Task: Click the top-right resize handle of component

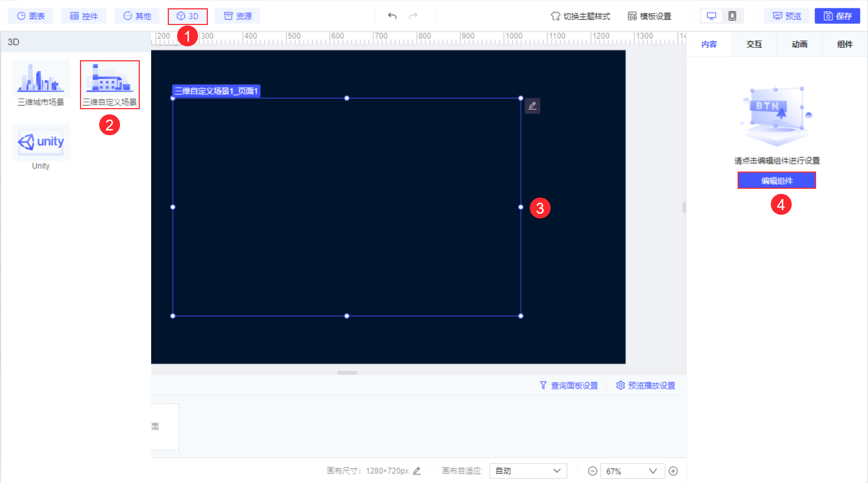Action: (520, 98)
